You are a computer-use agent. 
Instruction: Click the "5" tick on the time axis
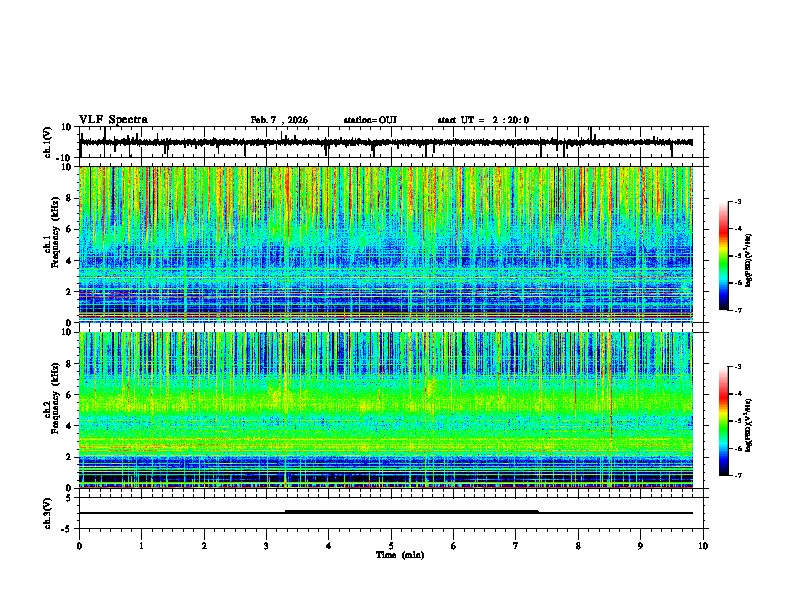[x=391, y=545]
